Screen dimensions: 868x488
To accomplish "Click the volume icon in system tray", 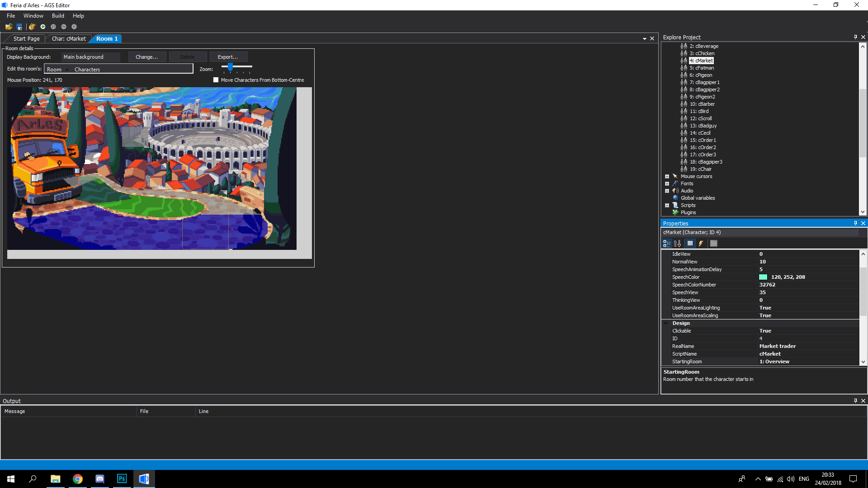I will [791, 479].
